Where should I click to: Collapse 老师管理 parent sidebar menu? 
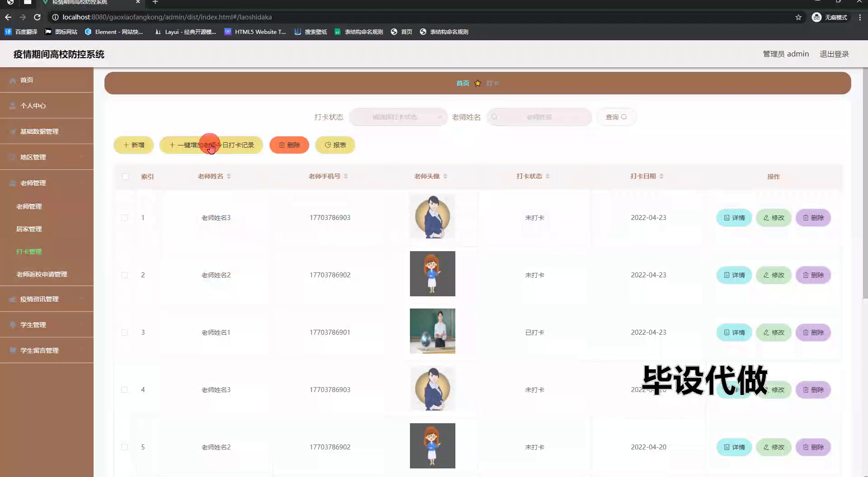point(47,183)
